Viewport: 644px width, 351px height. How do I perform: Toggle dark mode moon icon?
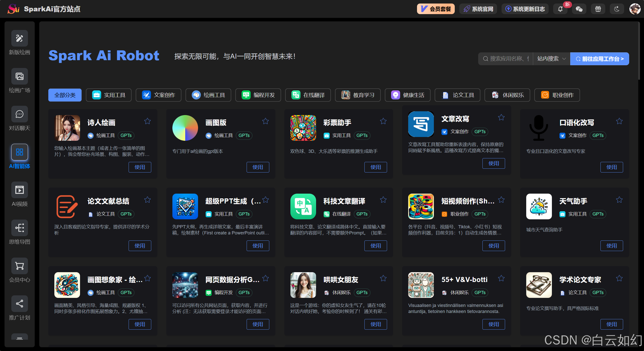click(x=617, y=9)
